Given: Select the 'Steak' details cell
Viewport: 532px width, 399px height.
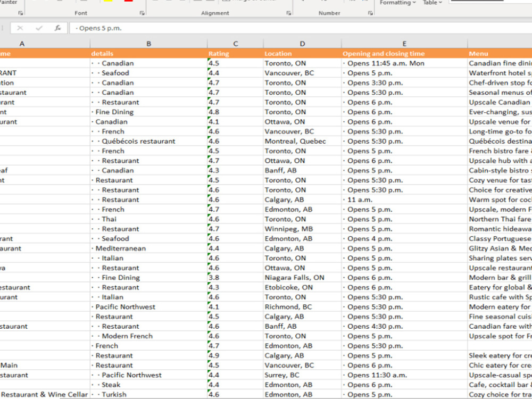Looking at the screenshot, I should click(x=148, y=385).
